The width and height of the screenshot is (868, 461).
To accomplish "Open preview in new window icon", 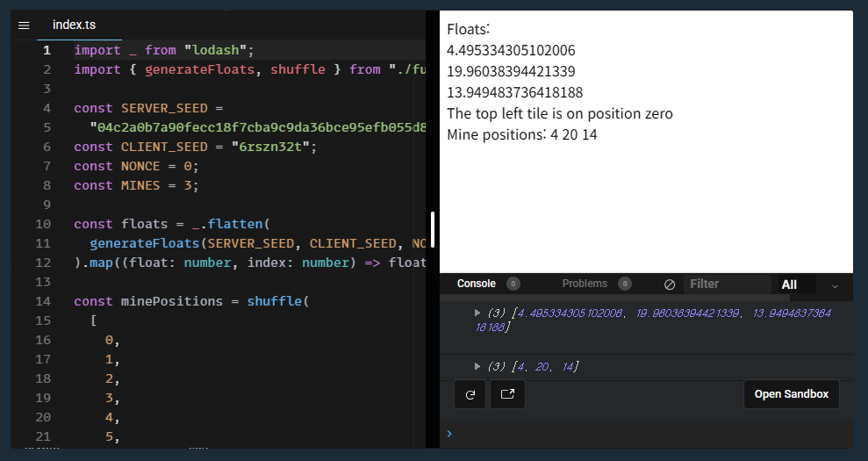I will click(507, 394).
